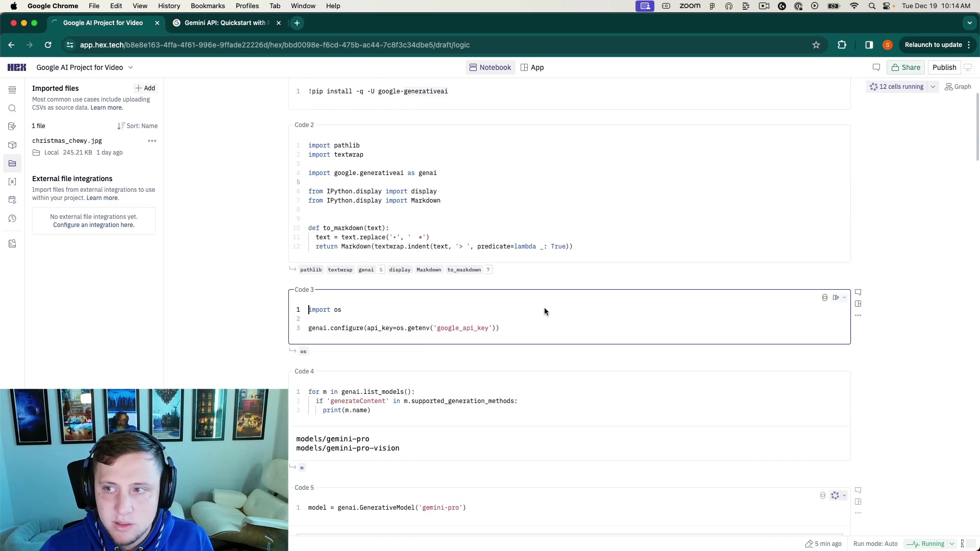Image resolution: width=980 pixels, height=551 pixels.
Task: Open the Chrome tab search chevron
Action: point(969,23)
